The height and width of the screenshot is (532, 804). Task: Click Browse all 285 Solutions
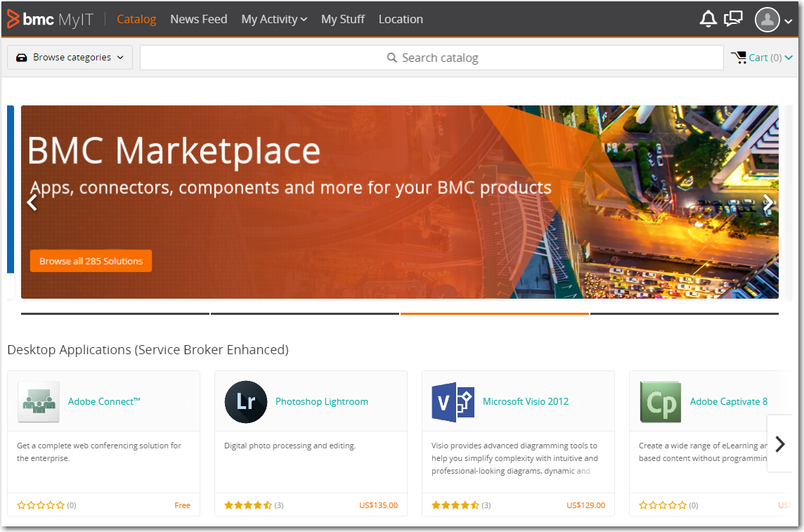pyautogui.click(x=91, y=261)
